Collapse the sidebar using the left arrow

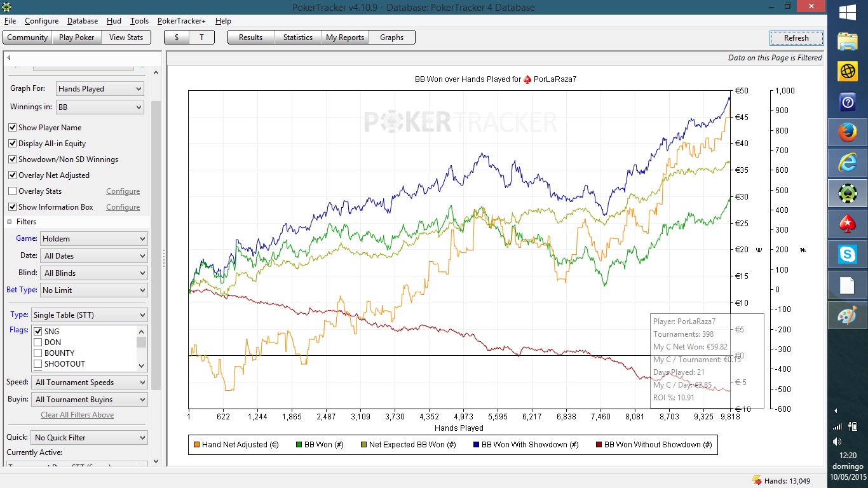coord(9,57)
